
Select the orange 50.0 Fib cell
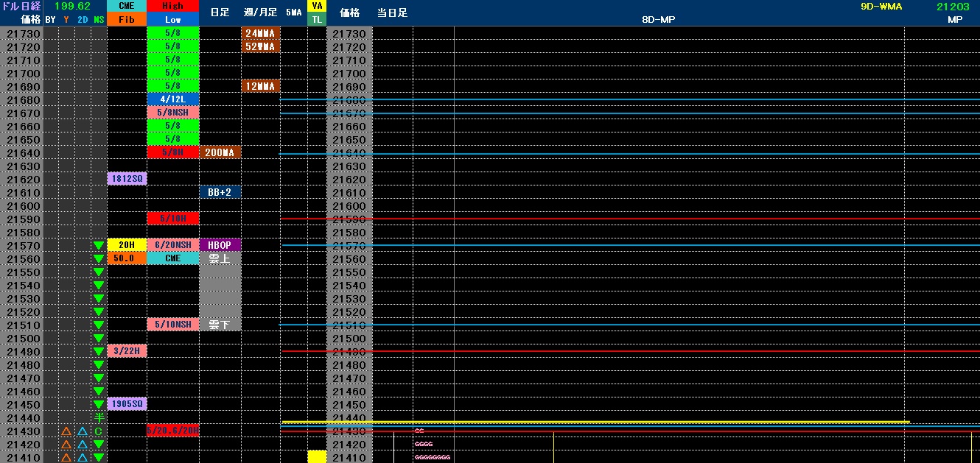click(127, 258)
